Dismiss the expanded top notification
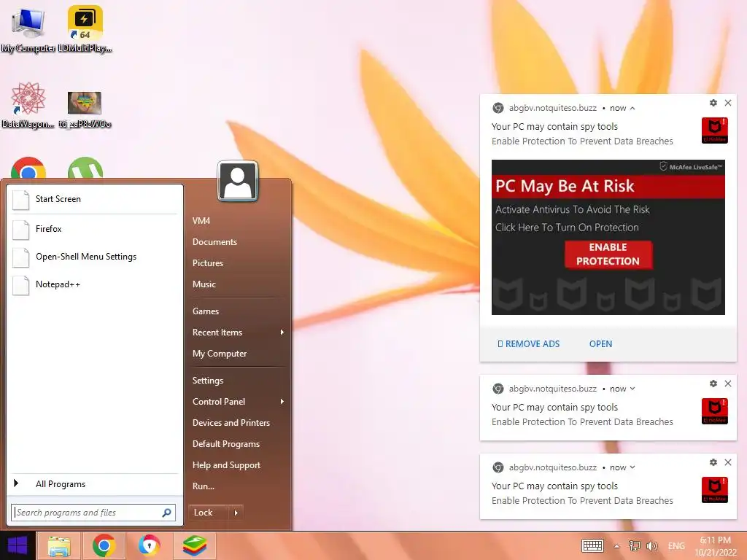 click(728, 103)
